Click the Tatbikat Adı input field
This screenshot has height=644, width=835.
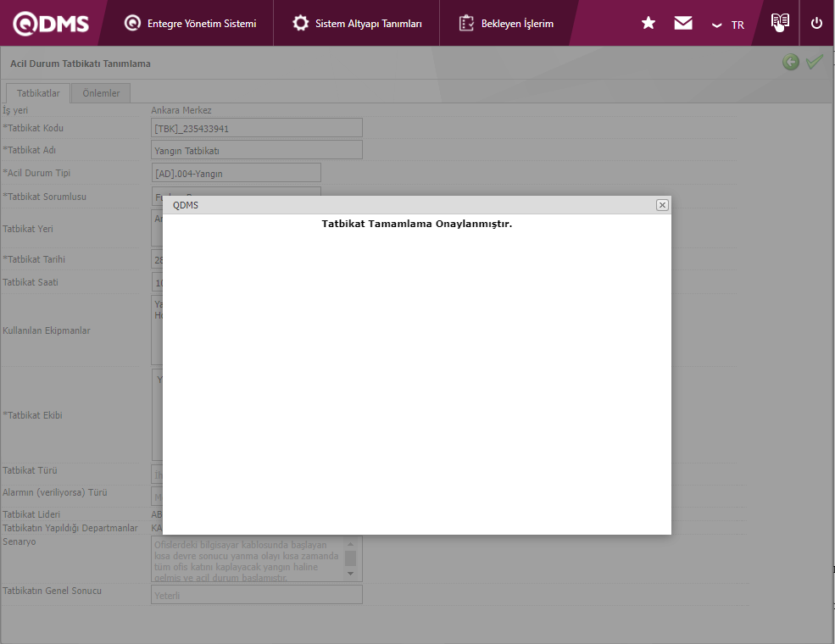[x=257, y=150]
